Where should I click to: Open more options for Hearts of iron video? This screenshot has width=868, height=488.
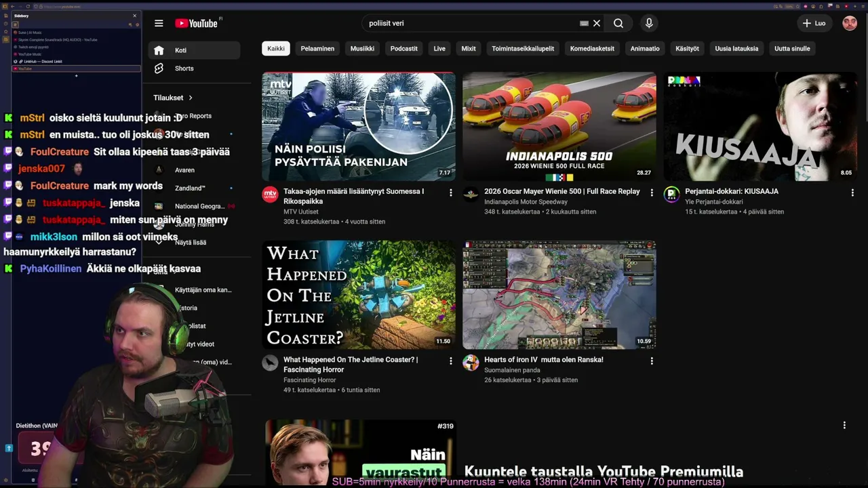pos(652,361)
